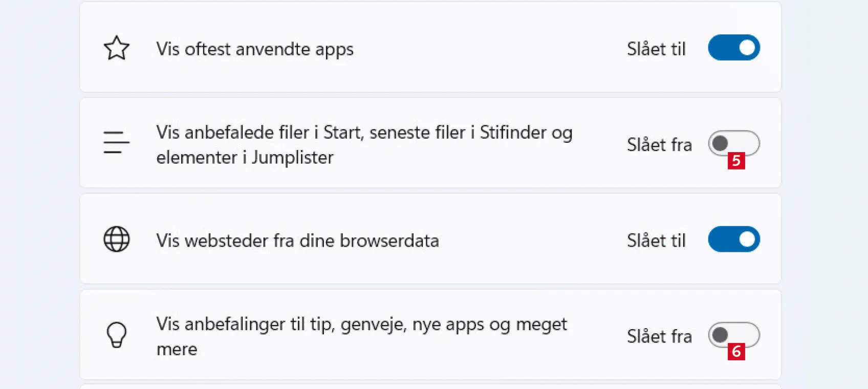
Task: Click 'Vis websteder fra dine browserdata' label
Action: click(297, 241)
